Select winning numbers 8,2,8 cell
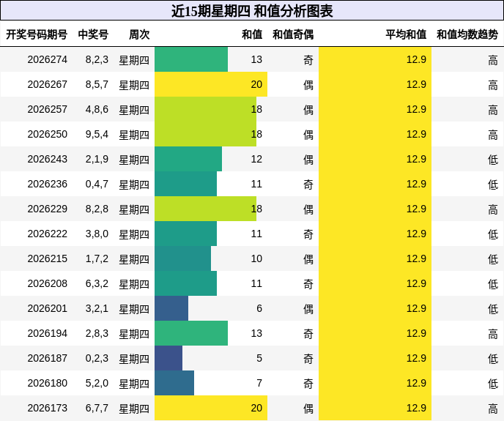Screen dimensions: 504x421 (97, 209)
